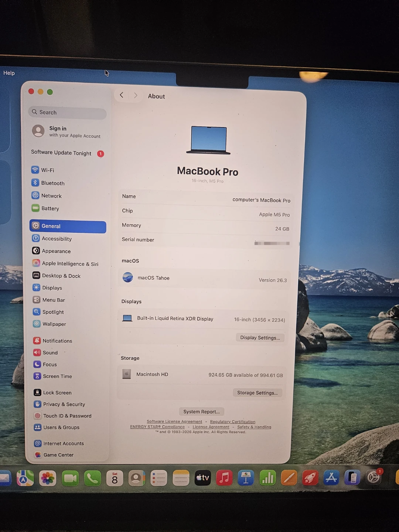399x532 pixels.
Task: Open Phone app from the Dock
Action: [x=92, y=478]
